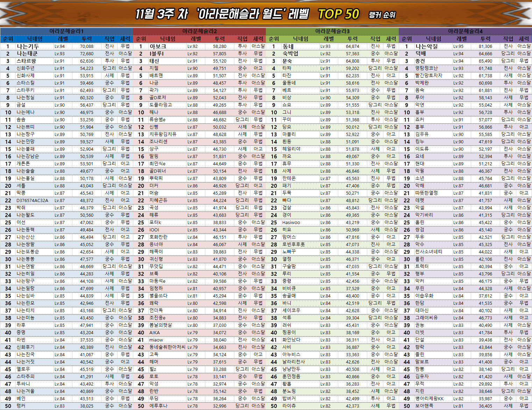Click the 세력 column header under 아라문해슬라4
The image size is (532, 410).
pyautogui.click(x=524, y=39)
